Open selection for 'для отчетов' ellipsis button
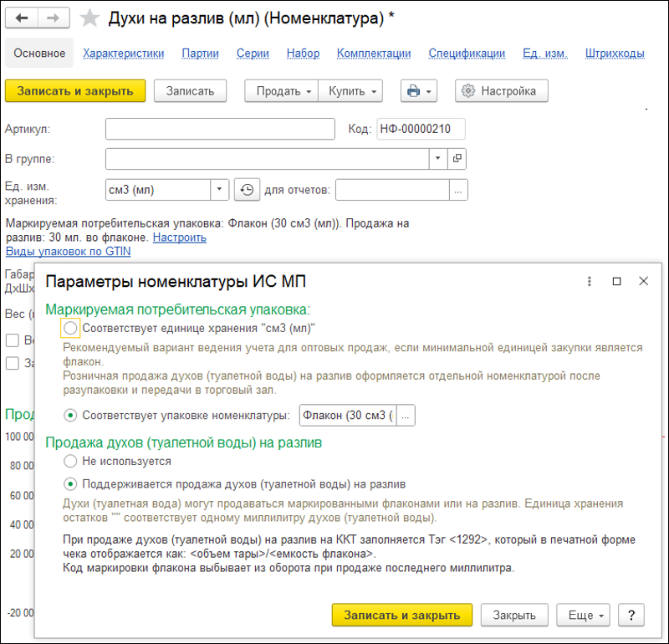This screenshot has width=669, height=644. pos(458,190)
